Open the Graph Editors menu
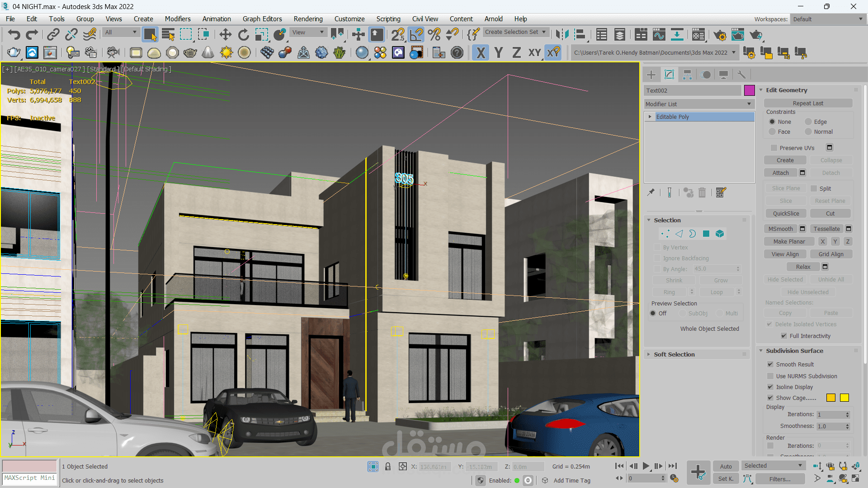Screen dimensions: 868x488 point(262,19)
